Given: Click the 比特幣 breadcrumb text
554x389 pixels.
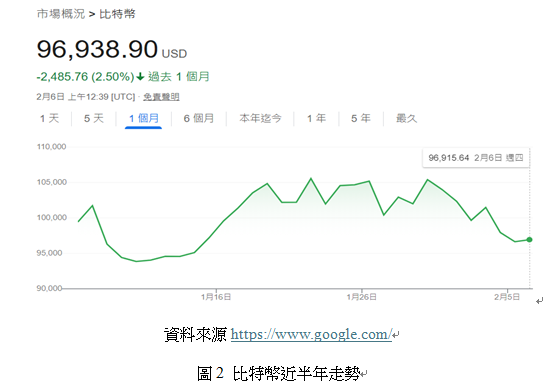Looking at the screenshot, I should (x=117, y=14).
